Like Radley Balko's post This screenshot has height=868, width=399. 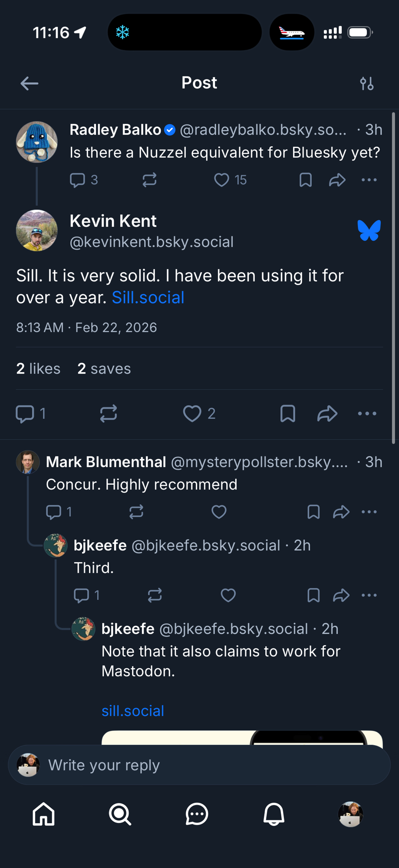pyautogui.click(x=221, y=180)
